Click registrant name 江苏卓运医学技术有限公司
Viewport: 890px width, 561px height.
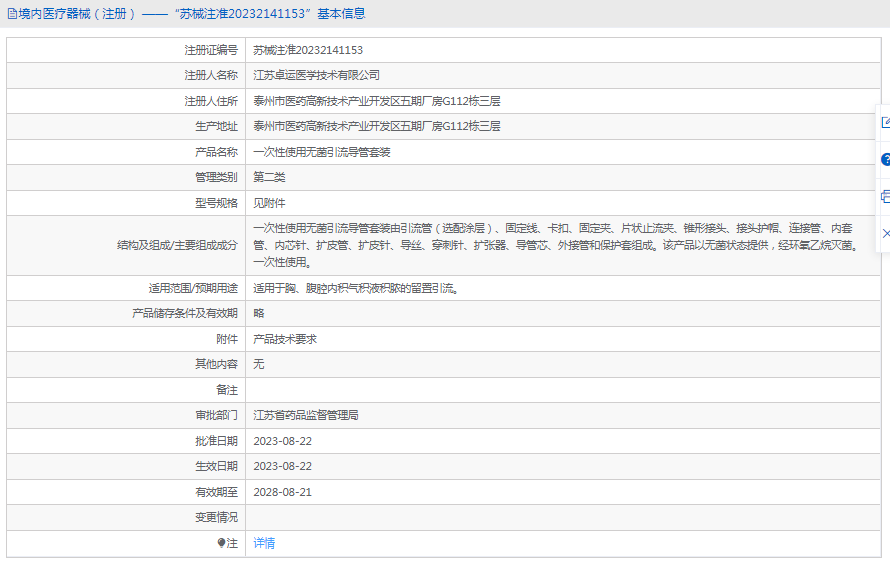pyautogui.click(x=316, y=75)
